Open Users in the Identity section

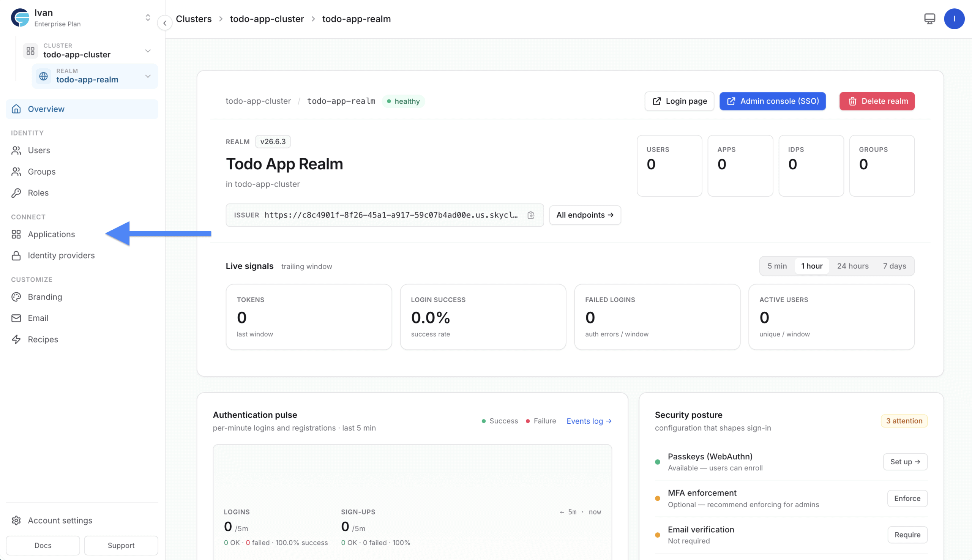(x=82, y=150)
